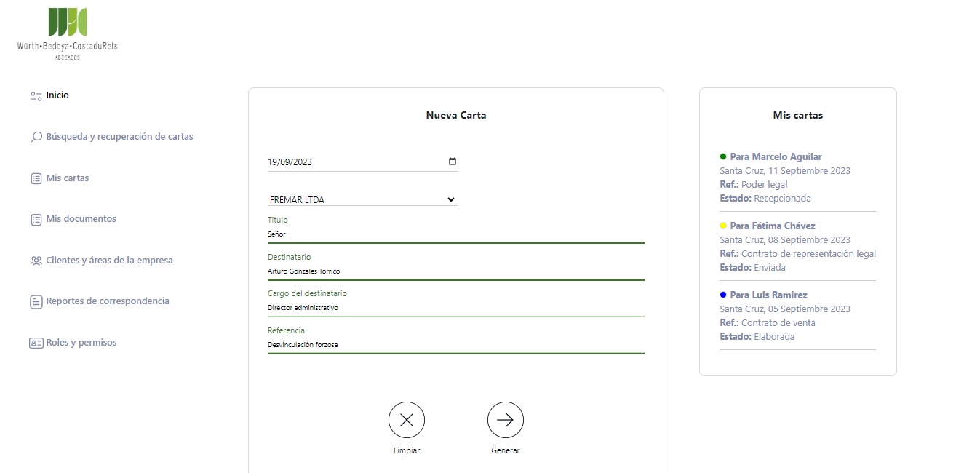980x473 pixels.
Task: Click the report icon for Reportes de correspondencia
Action: [36, 301]
